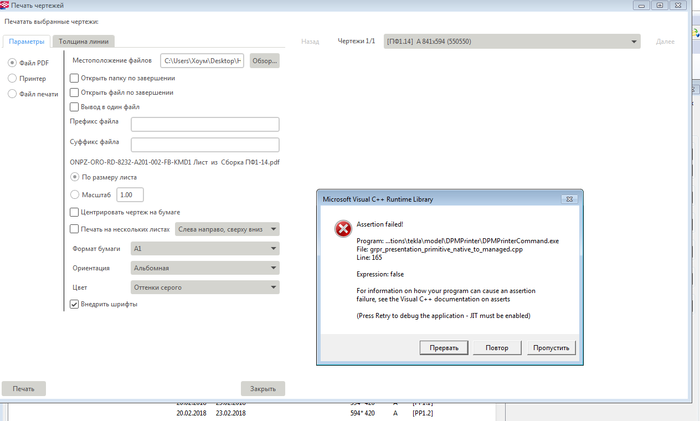The image size is (700, 421).
Task: Click the Далее navigation link
Action: 665,42
